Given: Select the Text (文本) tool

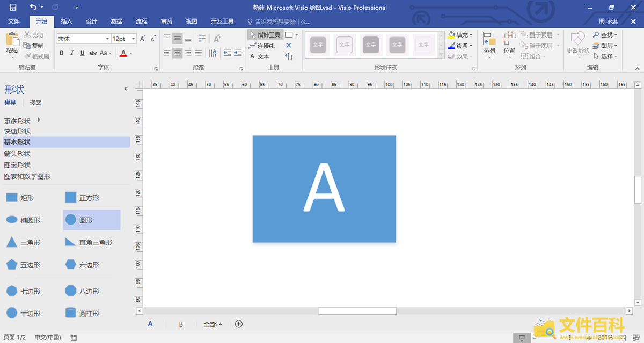Looking at the screenshot, I should [260, 56].
